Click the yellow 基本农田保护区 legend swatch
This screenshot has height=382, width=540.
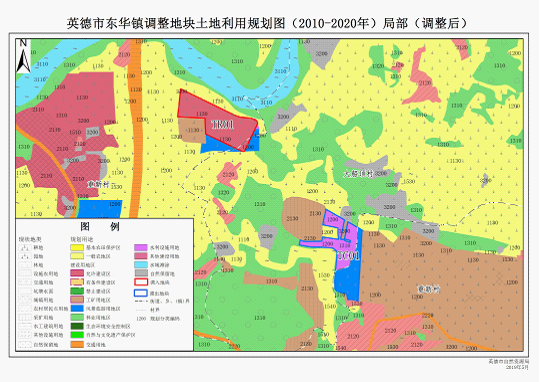point(77,247)
